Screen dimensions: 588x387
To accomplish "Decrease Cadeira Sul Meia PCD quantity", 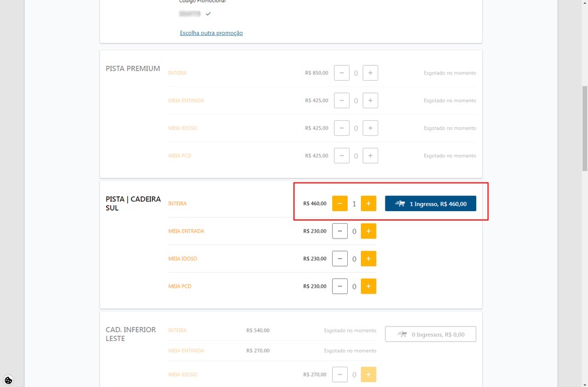I will tap(340, 287).
